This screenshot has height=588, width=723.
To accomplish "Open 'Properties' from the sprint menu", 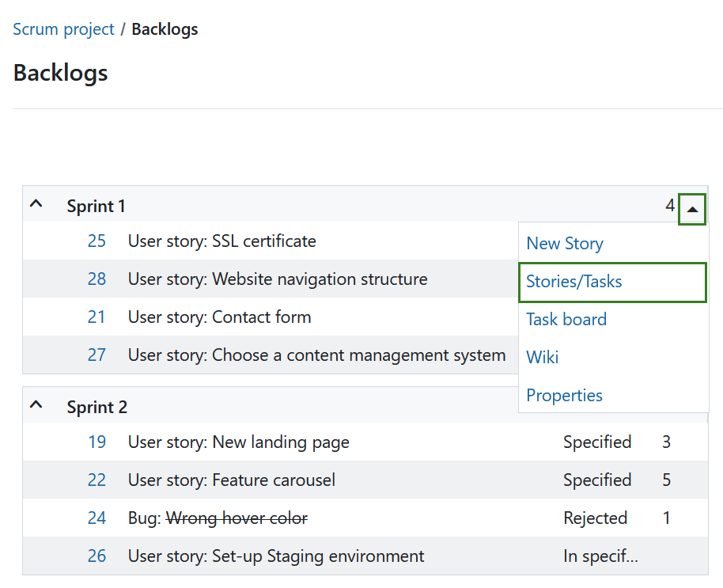I will (564, 395).
